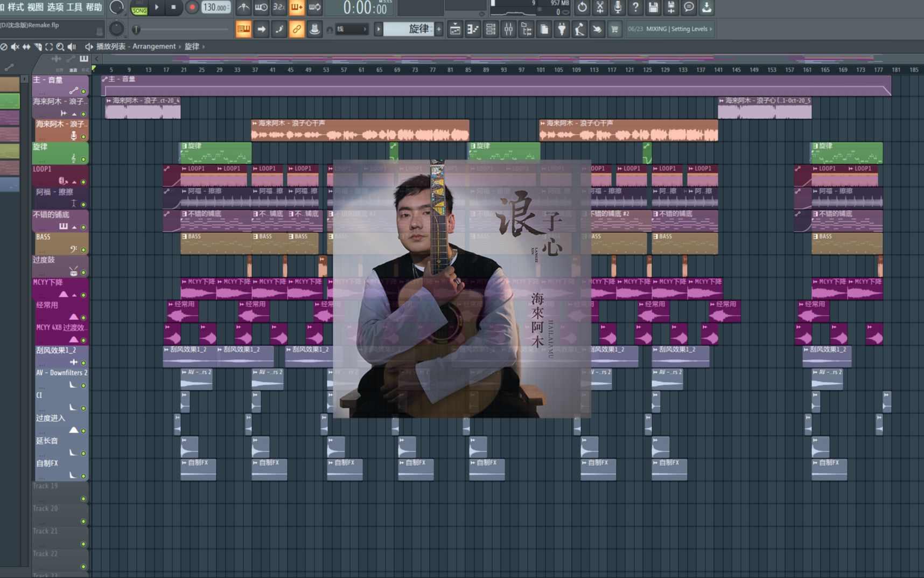Open pattern list arrow left of 旋律
Screen dimensions: 924x578
(x=379, y=29)
